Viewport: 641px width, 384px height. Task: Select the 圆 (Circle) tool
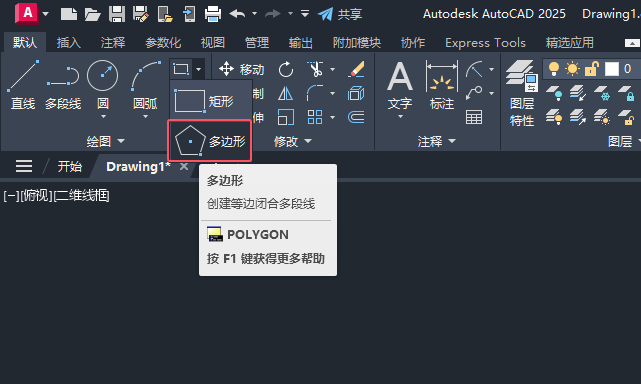(103, 85)
